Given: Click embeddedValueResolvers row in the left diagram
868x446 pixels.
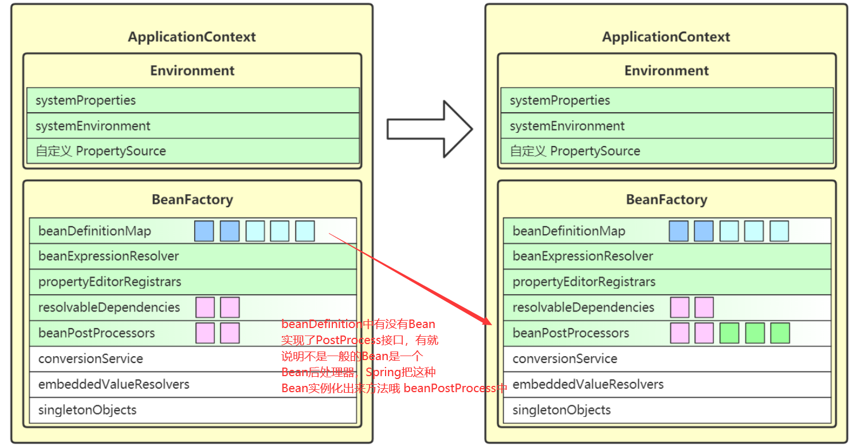Looking at the screenshot, I should tap(193, 384).
